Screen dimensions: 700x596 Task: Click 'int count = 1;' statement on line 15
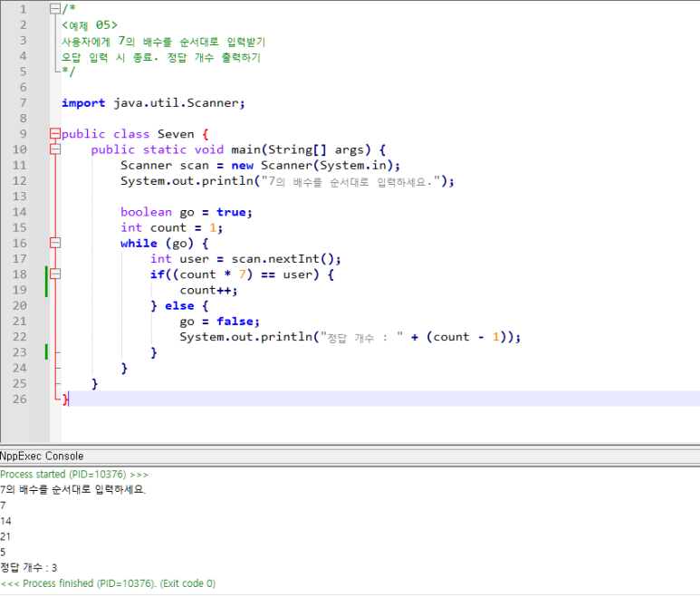click(172, 227)
